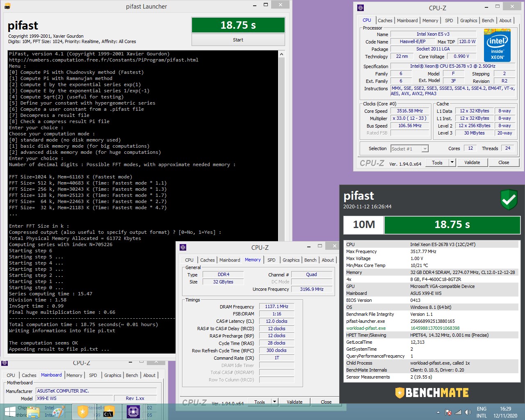
Task: Expand the Tools arrow in the CPU-Z Memory window
Action: (x=274, y=402)
